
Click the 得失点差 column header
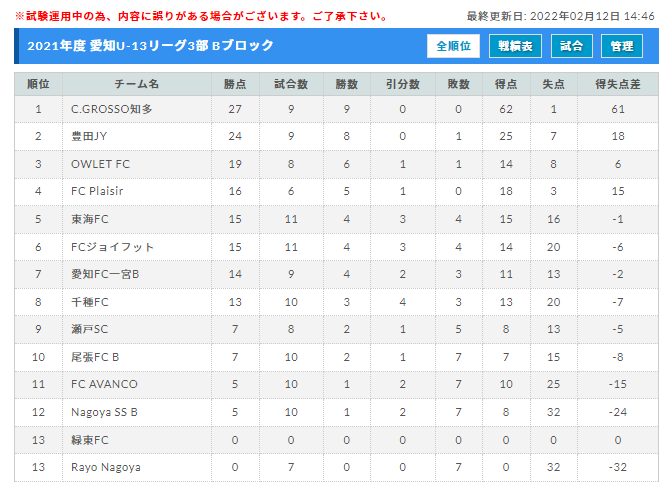click(x=618, y=84)
